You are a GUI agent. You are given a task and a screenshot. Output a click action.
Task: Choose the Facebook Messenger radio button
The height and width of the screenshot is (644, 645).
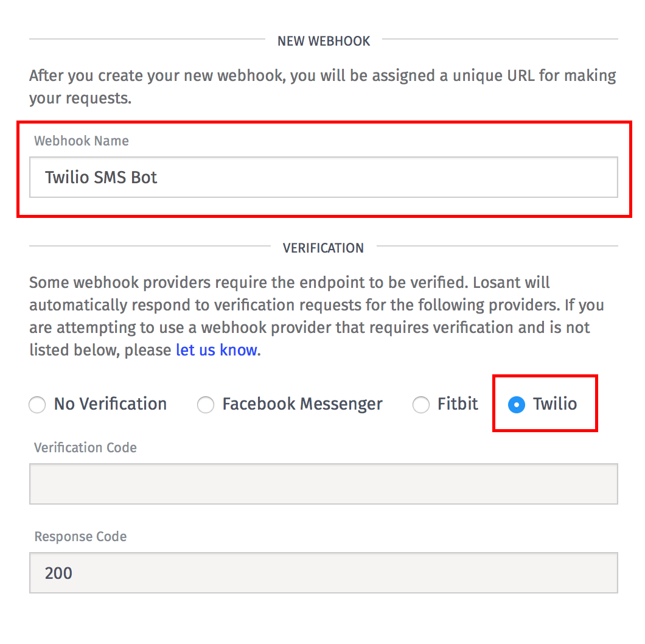tap(206, 405)
